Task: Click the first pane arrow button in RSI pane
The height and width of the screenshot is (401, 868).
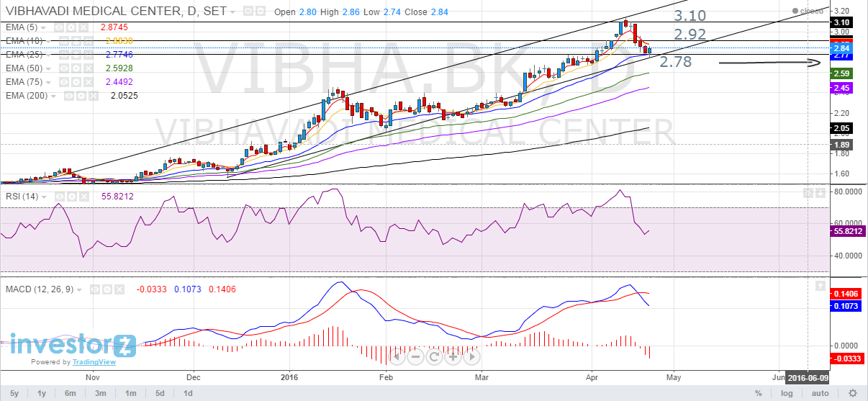Action: pyautogui.click(x=808, y=193)
